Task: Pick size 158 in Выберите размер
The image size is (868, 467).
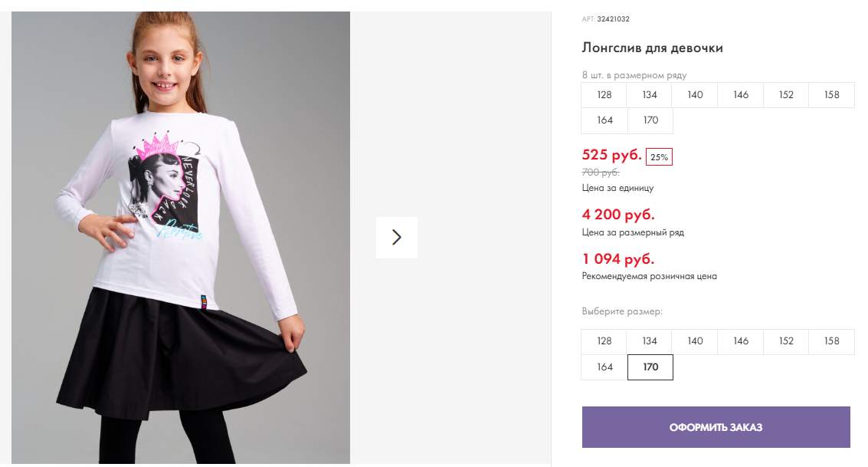Action: pos(832,341)
